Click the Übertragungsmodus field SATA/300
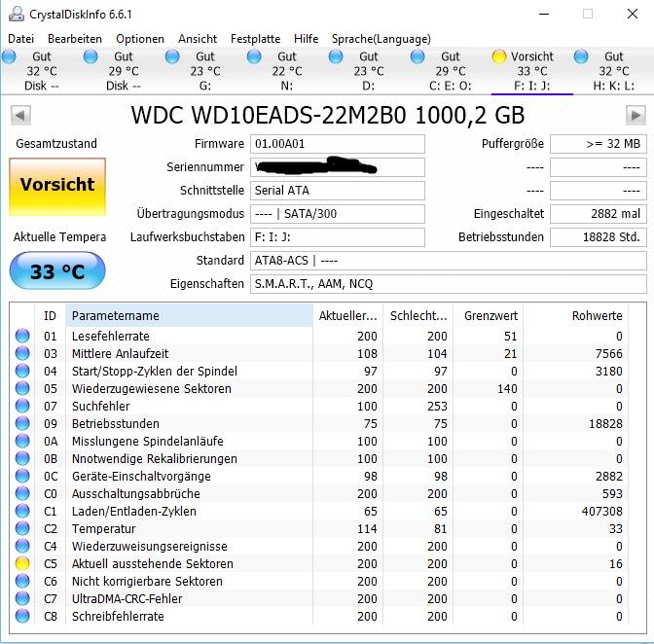The width and height of the screenshot is (654, 644). [x=338, y=214]
